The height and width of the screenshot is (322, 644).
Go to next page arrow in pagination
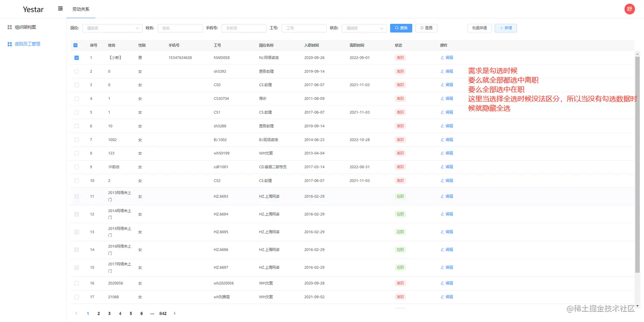[x=174, y=313]
